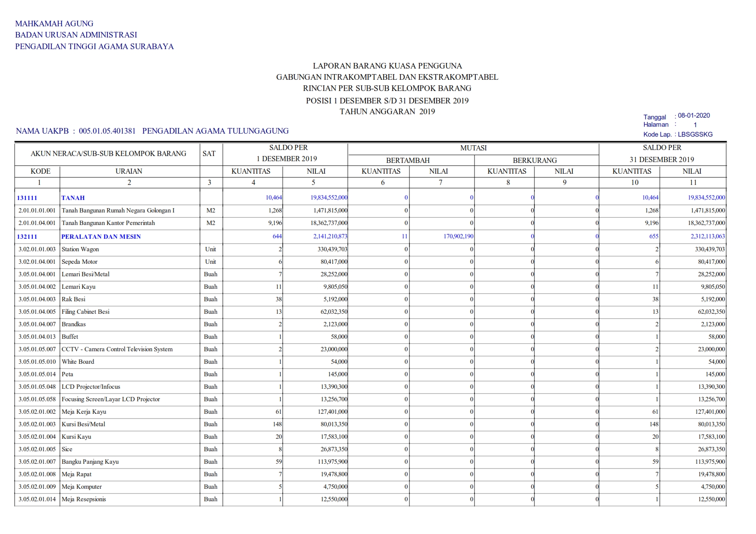
Task: Select Sepeda Motor closing value 80,417,000
Action: 712,262
